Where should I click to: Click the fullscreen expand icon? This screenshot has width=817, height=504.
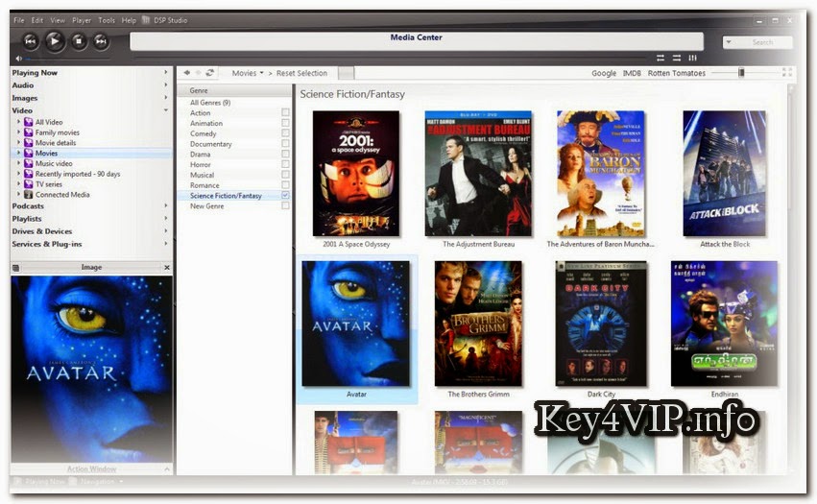(787, 72)
